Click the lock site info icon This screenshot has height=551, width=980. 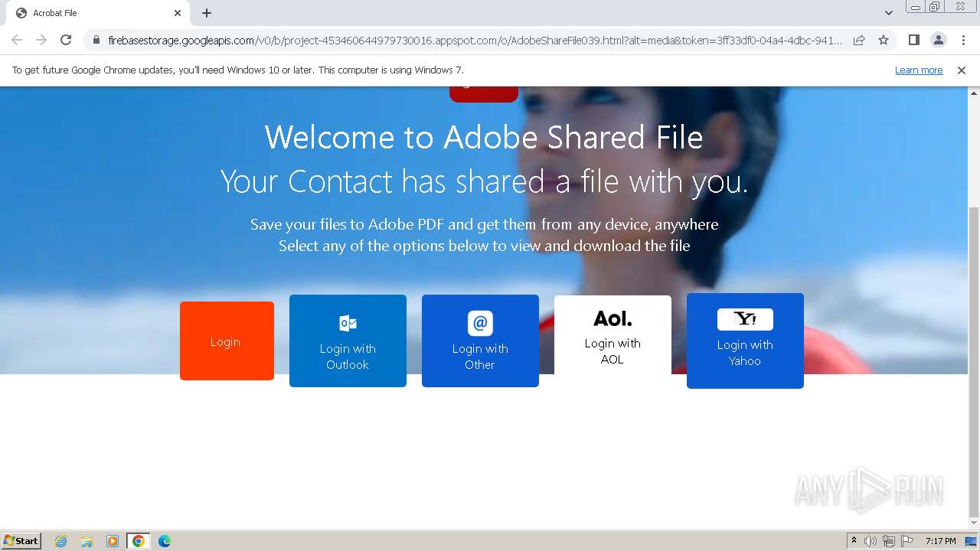pyautogui.click(x=96, y=40)
